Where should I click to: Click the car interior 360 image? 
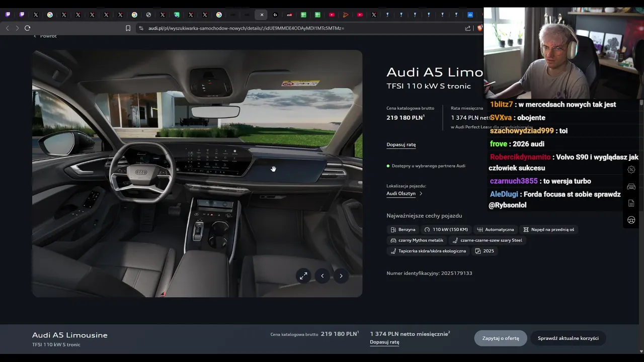point(197,173)
